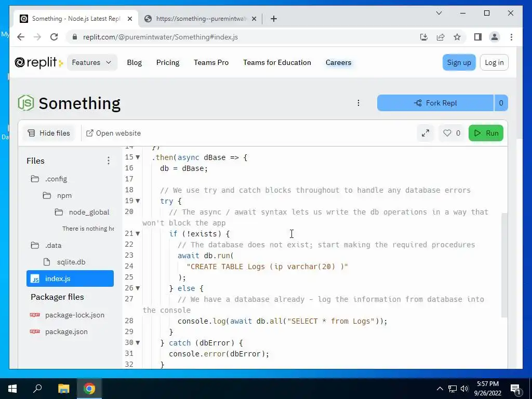Open Chrome profile avatar
532x399 pixels.
click(x=495, y=37)
